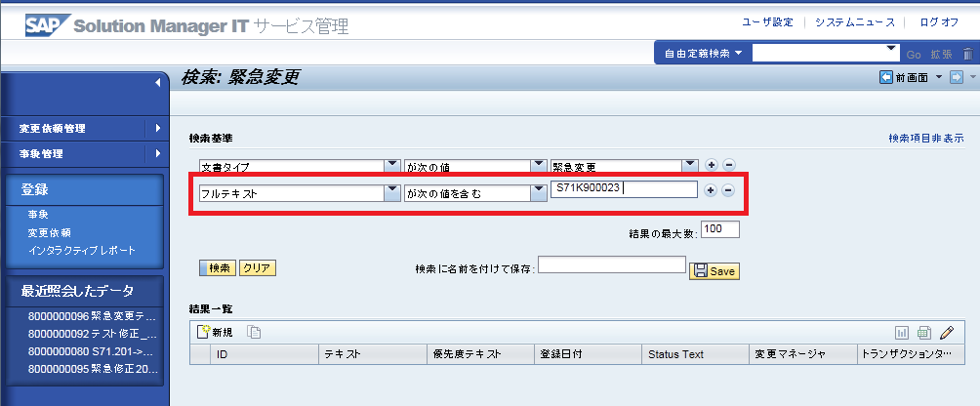980x406 pixels.
Task: Click the chart icon above results table
Action: [902, 332]
